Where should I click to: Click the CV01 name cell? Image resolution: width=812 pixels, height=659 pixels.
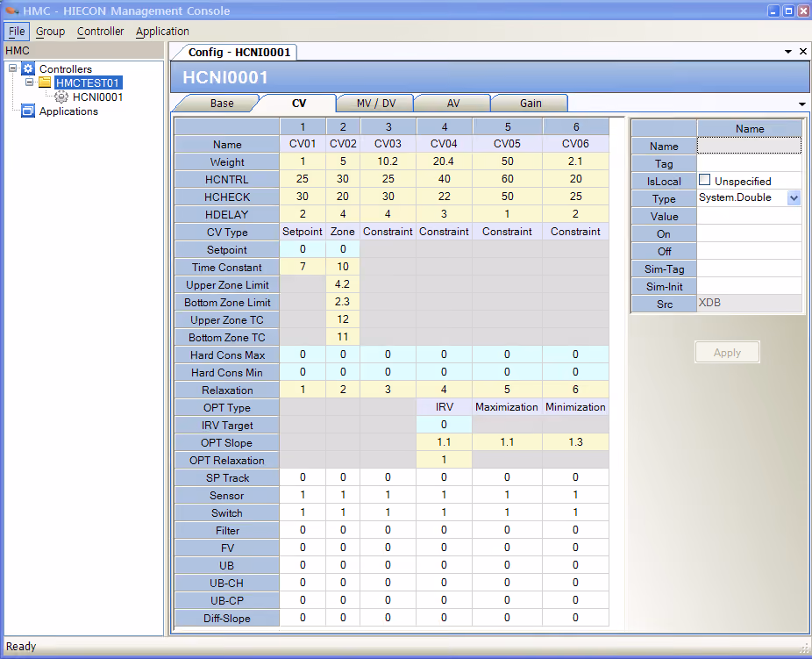point(303,144)
